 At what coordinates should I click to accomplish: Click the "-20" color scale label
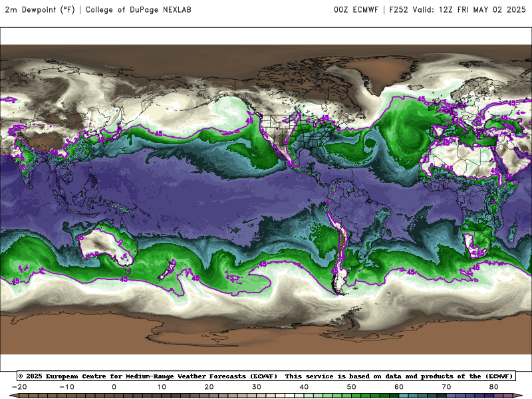tap(19, 387)
